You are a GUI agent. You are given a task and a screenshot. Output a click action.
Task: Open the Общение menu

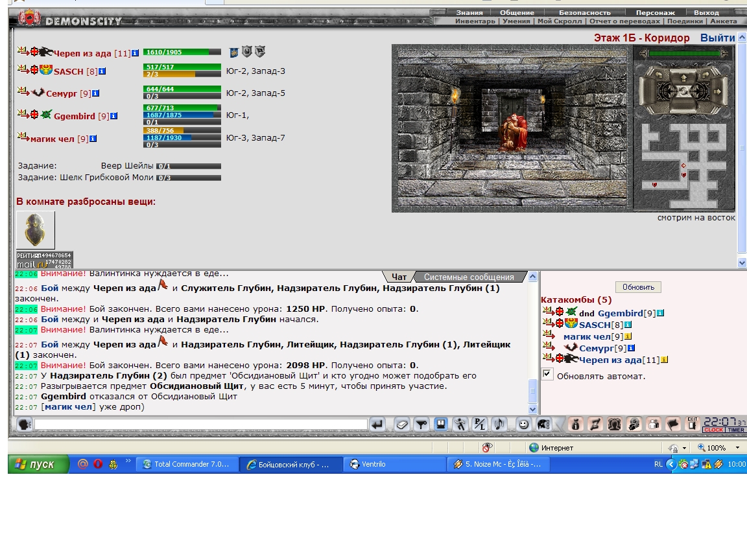point(517,12)
